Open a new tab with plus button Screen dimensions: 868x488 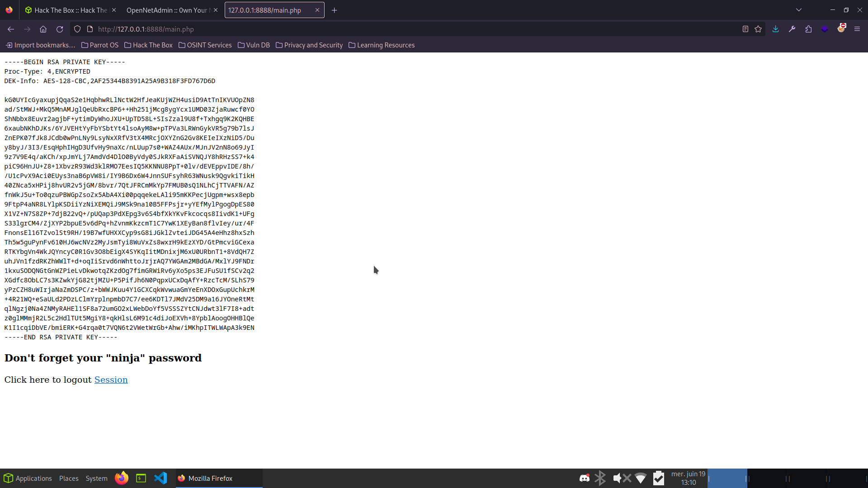[x=334, y=10]
